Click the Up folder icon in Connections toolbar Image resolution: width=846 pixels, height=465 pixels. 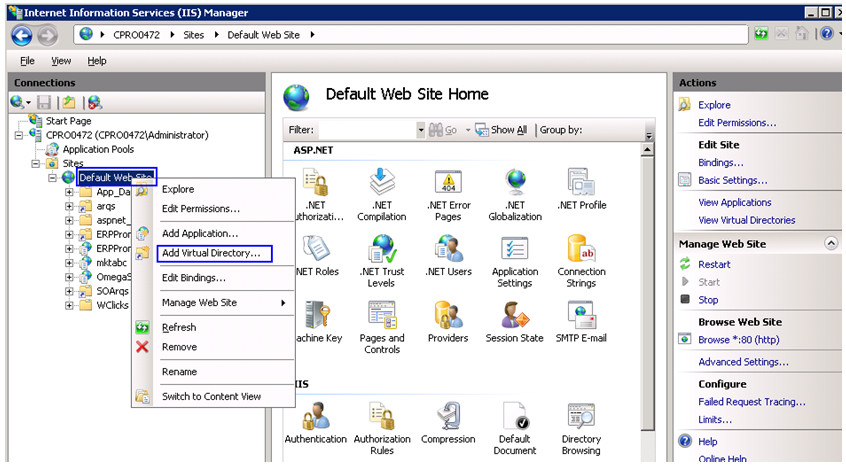coord(69,102)
